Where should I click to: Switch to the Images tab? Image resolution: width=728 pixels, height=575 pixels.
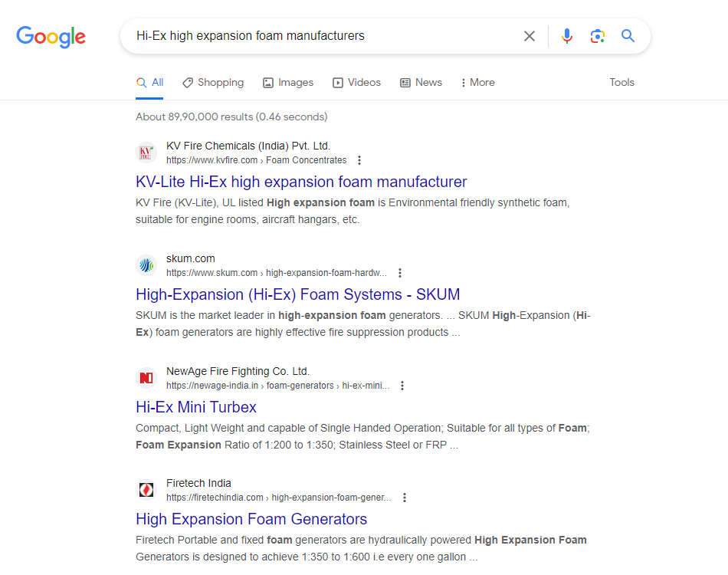tap(288, 83)
